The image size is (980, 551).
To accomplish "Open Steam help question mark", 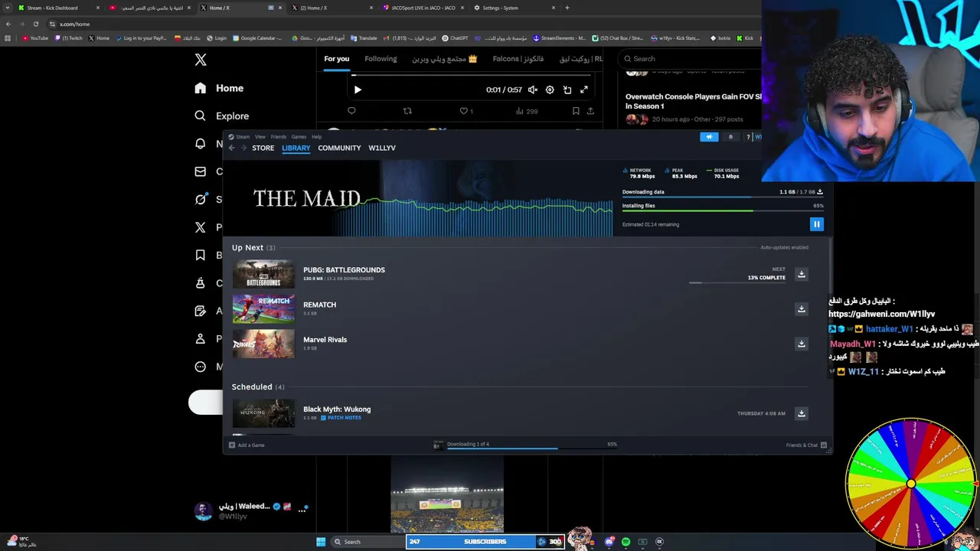I will (748, 137).
